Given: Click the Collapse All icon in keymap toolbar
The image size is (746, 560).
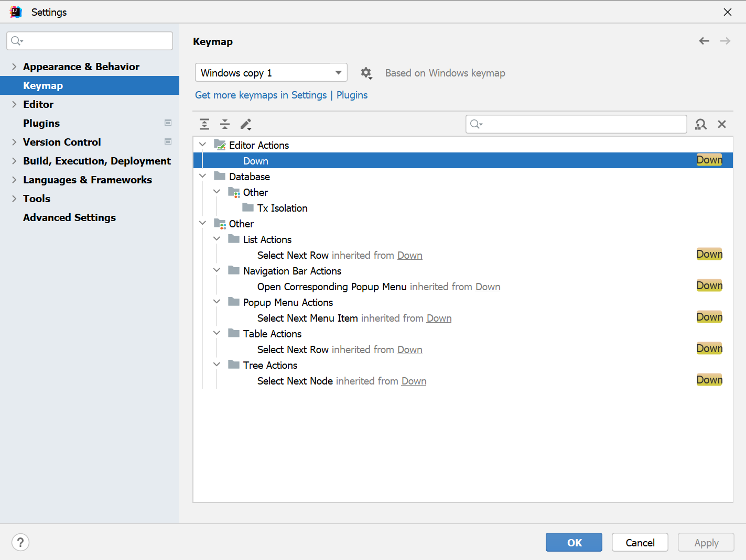Looking at the screenshot, I should [225, 124].
